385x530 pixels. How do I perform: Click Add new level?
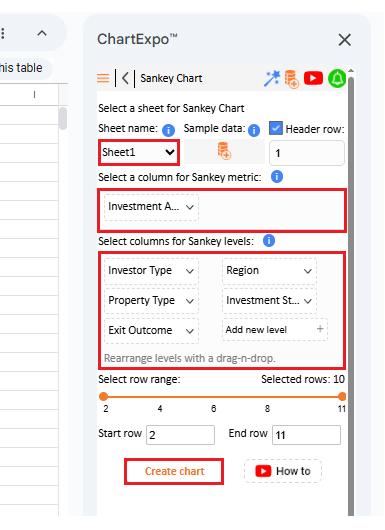pyautogui.click(x=274, y=330)
